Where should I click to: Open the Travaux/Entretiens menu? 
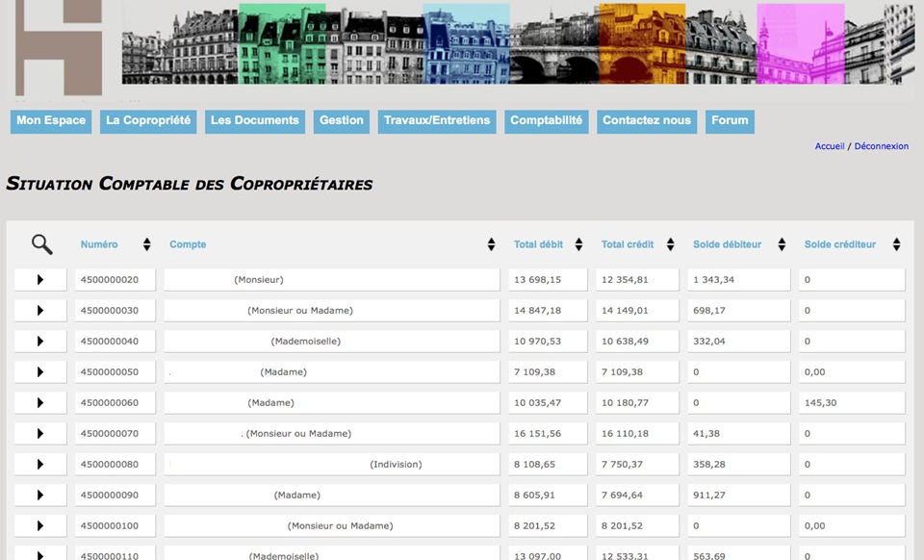tap(437, 121)
